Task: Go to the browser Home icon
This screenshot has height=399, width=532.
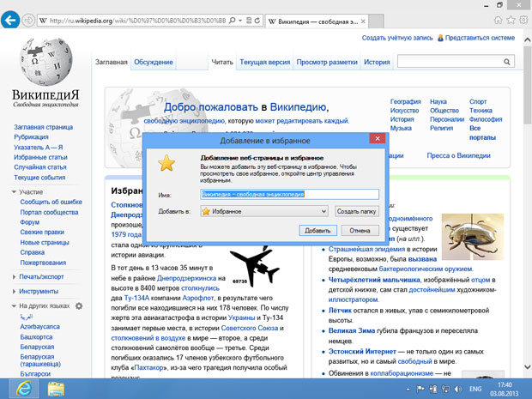Action: (498, 20)
